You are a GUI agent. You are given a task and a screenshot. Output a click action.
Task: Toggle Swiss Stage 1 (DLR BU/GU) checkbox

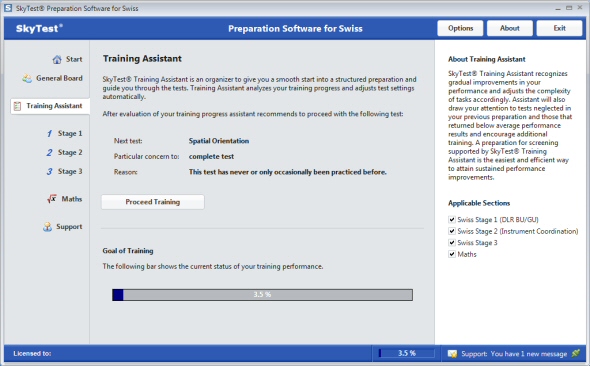[452, 219]
